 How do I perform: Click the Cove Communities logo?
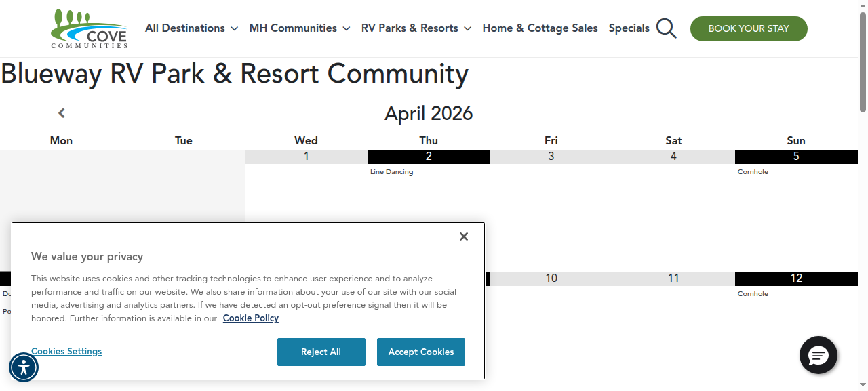point(89,28)
